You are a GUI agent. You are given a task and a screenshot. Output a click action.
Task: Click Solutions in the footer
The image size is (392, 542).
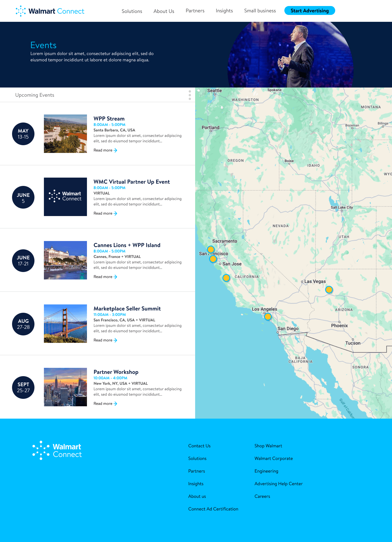(197, 459)
